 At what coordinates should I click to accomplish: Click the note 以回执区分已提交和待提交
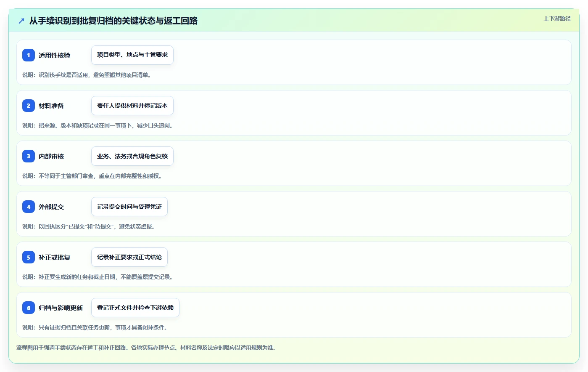coord(89,226)
